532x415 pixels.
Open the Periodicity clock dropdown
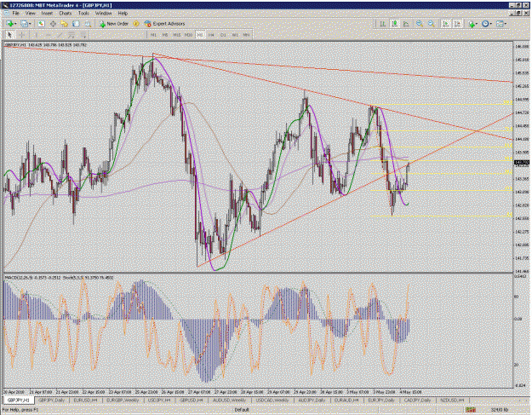(487, 23)
